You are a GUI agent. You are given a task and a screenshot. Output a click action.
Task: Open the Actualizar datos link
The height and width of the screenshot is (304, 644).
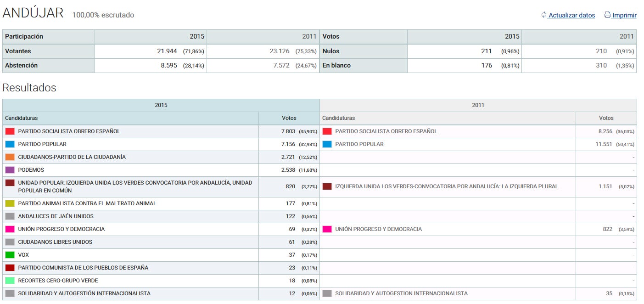point(571,15)
